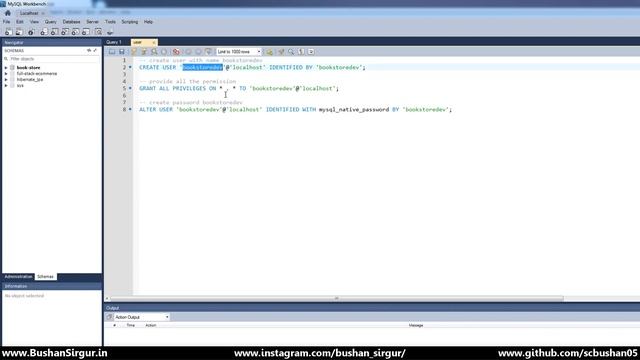Toggle word wrap icon in the editor toolbar
This screenshot has height=360, width=640.
[x=311, y=52]
